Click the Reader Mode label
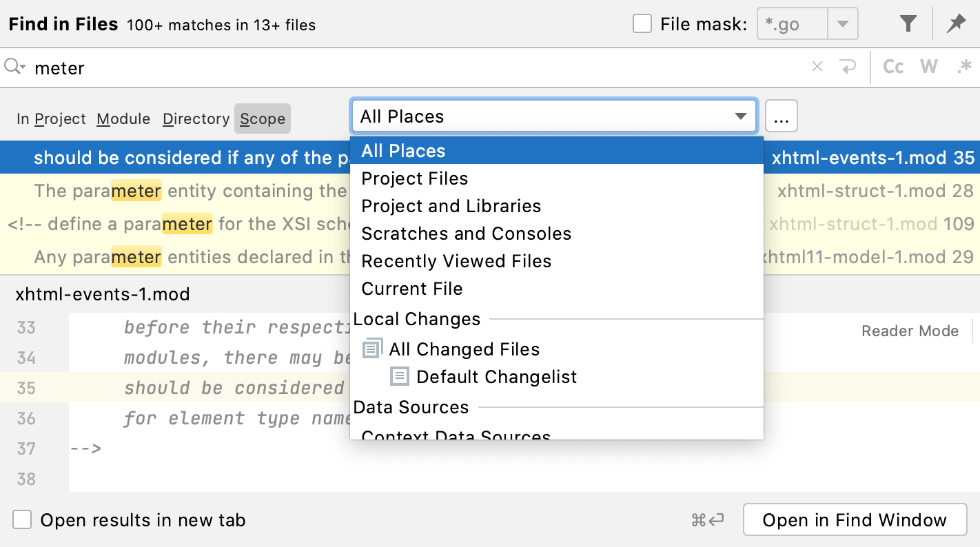980x547 pixels. [910, 331]
